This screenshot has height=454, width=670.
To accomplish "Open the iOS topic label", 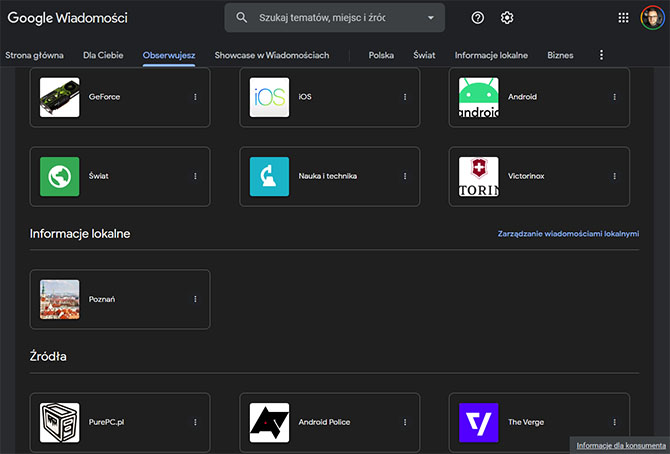I will coord(305,97).
